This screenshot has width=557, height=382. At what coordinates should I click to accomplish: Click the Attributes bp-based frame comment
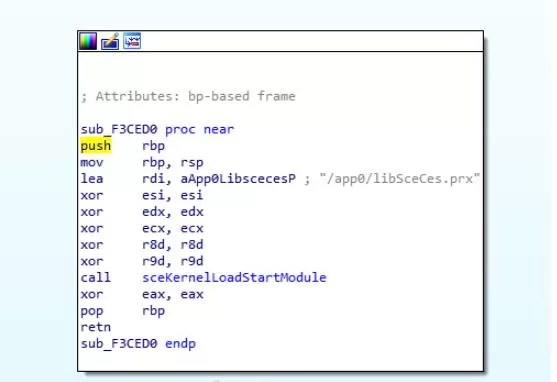tap(188, 96)
